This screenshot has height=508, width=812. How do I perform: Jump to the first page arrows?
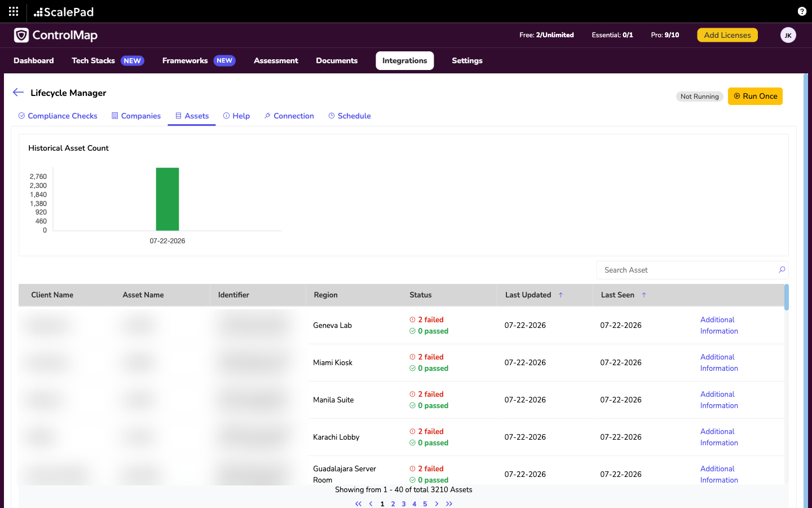pos(358,503)
